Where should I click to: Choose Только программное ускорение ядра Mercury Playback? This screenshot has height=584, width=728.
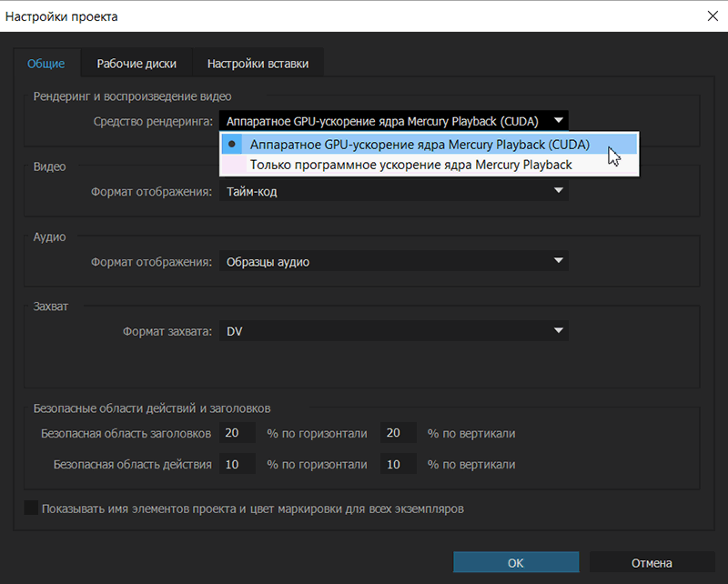point(430,165)
